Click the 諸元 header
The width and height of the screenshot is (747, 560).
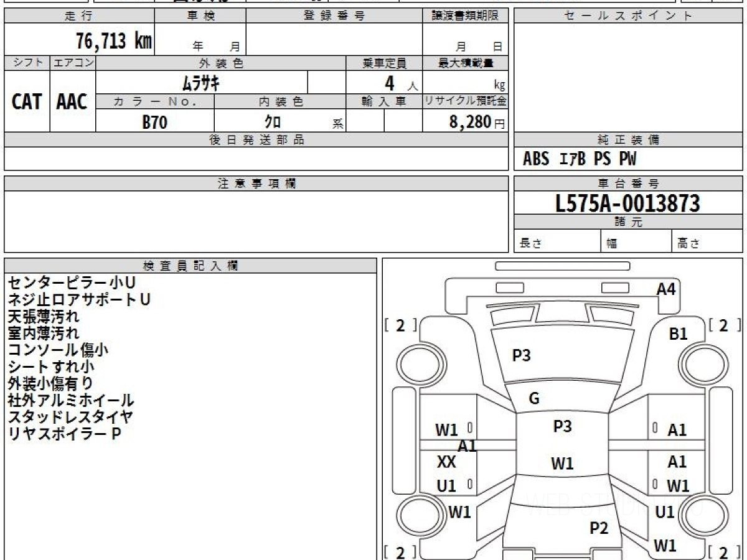click(x=628, y=222)
